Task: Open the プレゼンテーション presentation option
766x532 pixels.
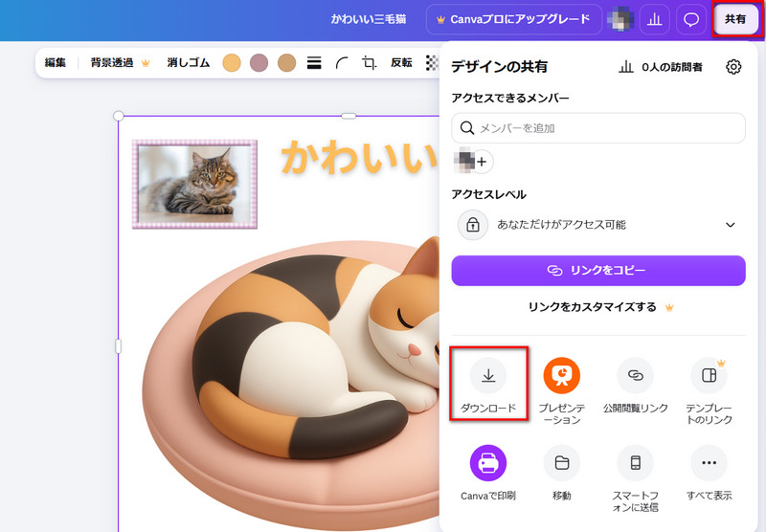Action: click(x=561, y=375)
